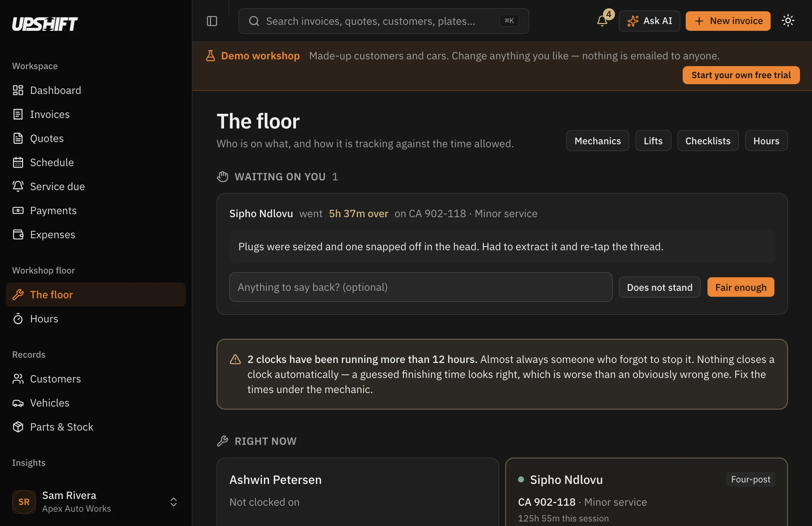Screen dimensions: 812x526
Task: Click the Expenses wallet icon
Action: 18,234
